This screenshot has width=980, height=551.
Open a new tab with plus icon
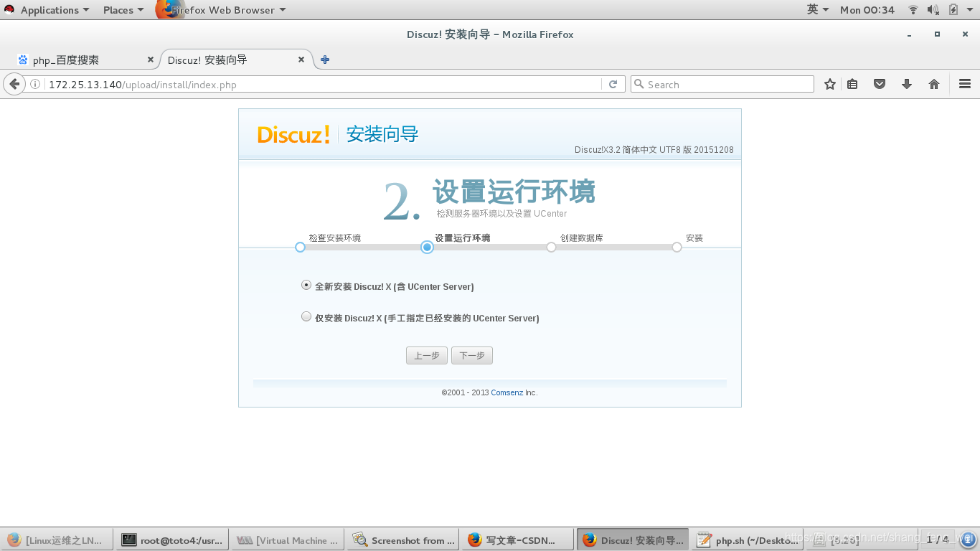point(325,60)
